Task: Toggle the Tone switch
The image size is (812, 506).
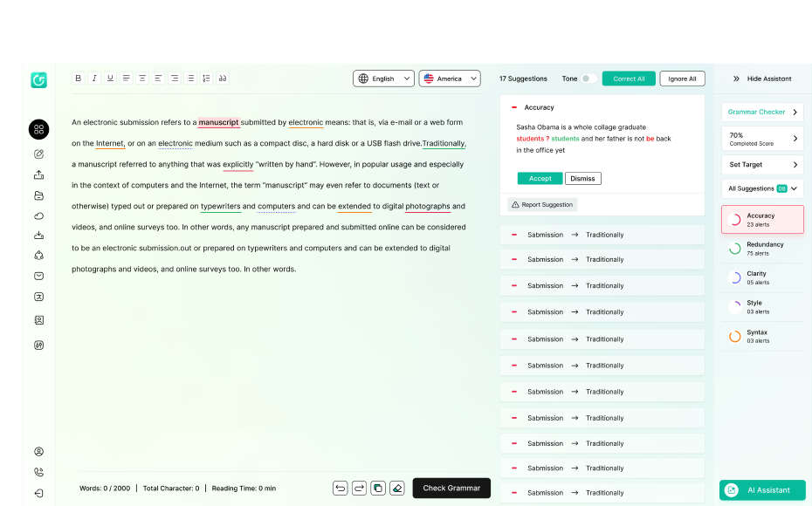Action: tap(589, 79)
